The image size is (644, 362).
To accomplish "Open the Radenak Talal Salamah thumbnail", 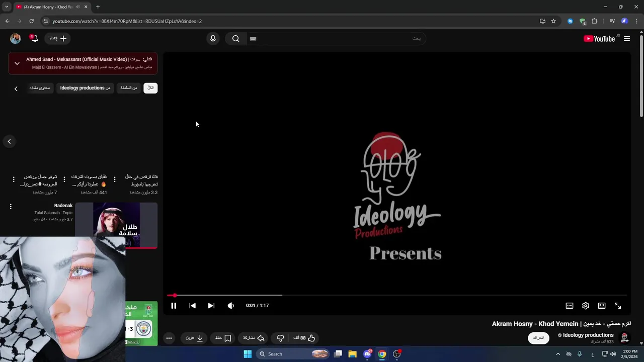I will (116, 225).
